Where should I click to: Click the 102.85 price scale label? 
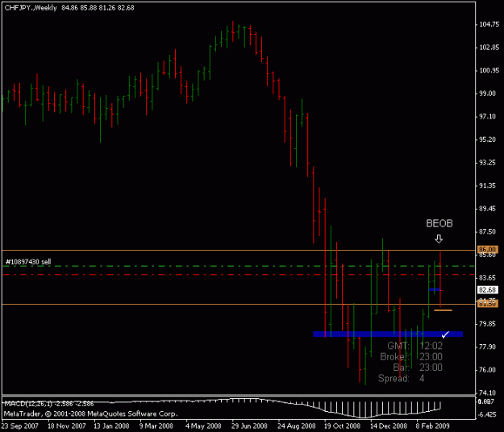pos(489,48)
